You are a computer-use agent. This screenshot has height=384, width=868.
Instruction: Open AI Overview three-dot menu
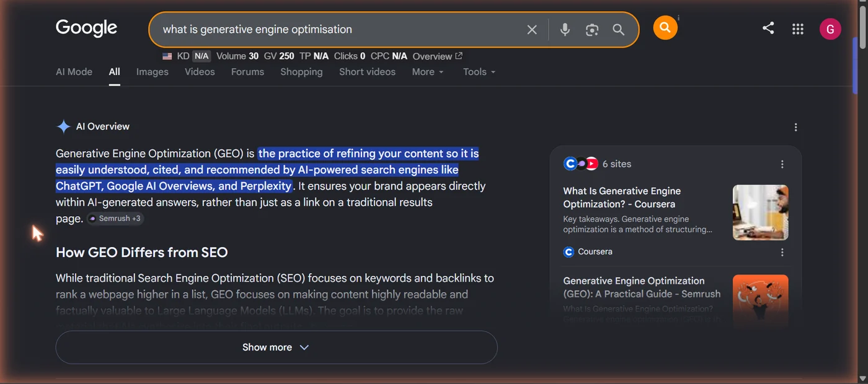click(x=796, y=127)
